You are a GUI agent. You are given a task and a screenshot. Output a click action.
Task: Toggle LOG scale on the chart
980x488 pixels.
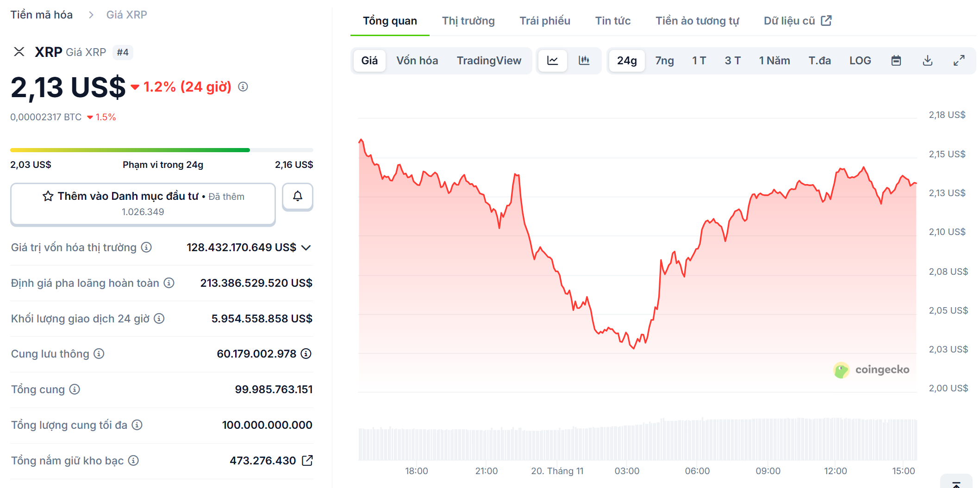coord(860,60)
